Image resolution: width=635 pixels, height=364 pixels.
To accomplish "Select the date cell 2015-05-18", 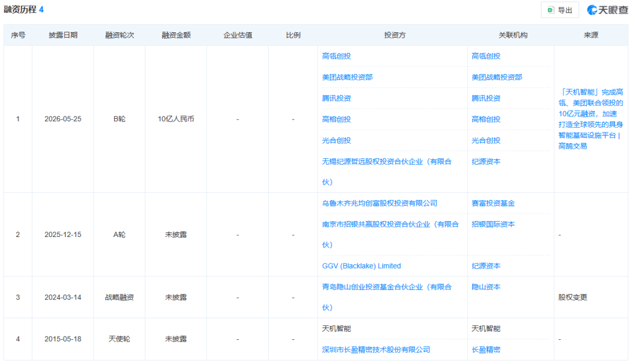I will (x=63, y=339).
